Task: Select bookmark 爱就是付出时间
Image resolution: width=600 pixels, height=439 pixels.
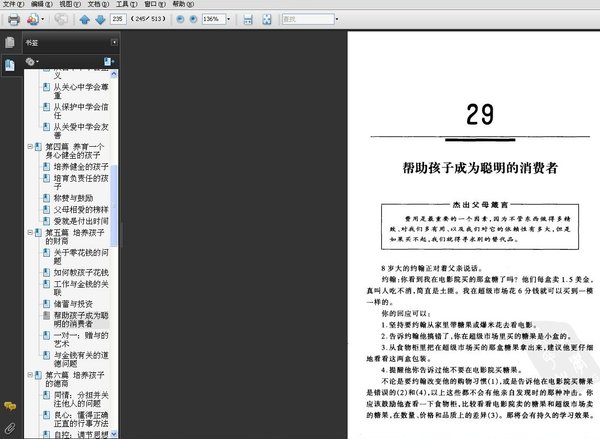Action: (x=81, y=221)
